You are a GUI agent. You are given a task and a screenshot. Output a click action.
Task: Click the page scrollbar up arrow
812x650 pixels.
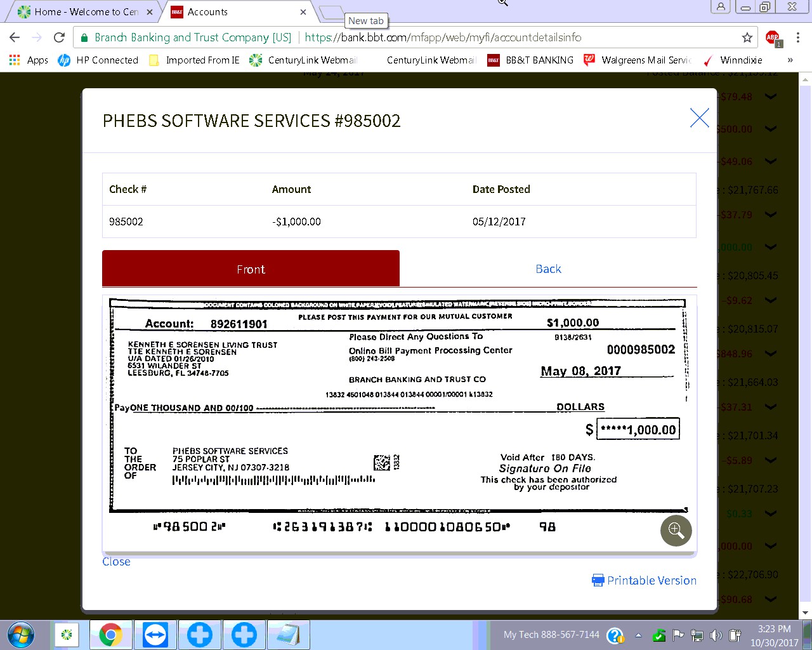(806, 81)
